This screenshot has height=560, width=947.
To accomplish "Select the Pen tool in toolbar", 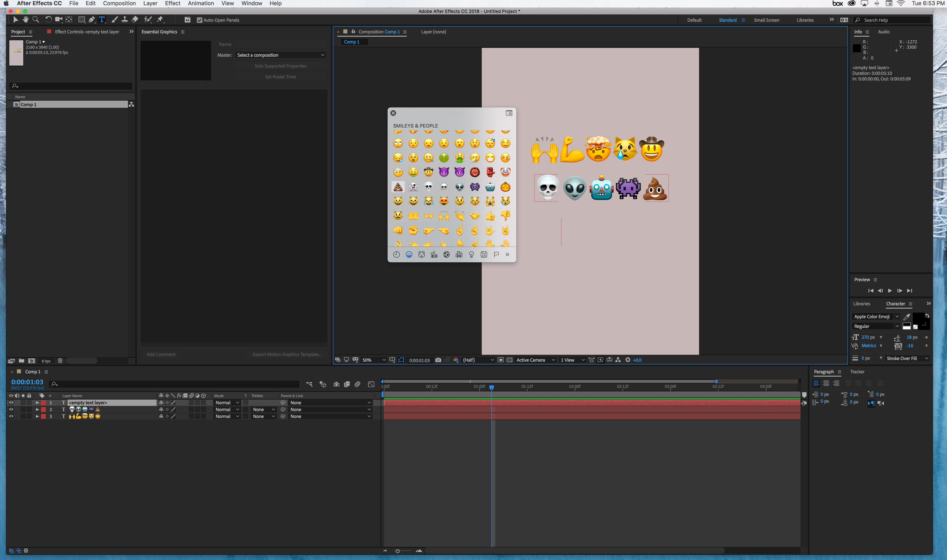I will (x=92, y=20).
